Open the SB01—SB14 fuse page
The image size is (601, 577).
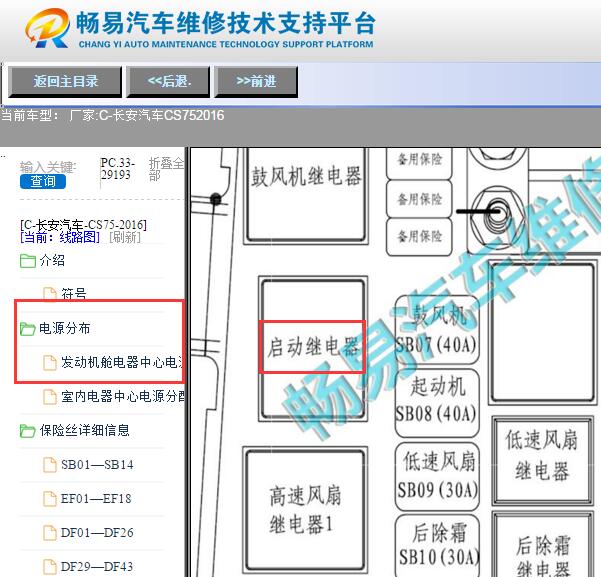coord(97,465)
